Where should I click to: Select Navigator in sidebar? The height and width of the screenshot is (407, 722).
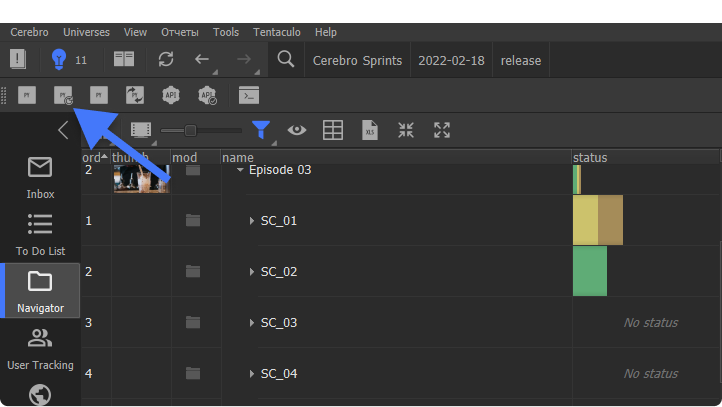click(40, 291)
